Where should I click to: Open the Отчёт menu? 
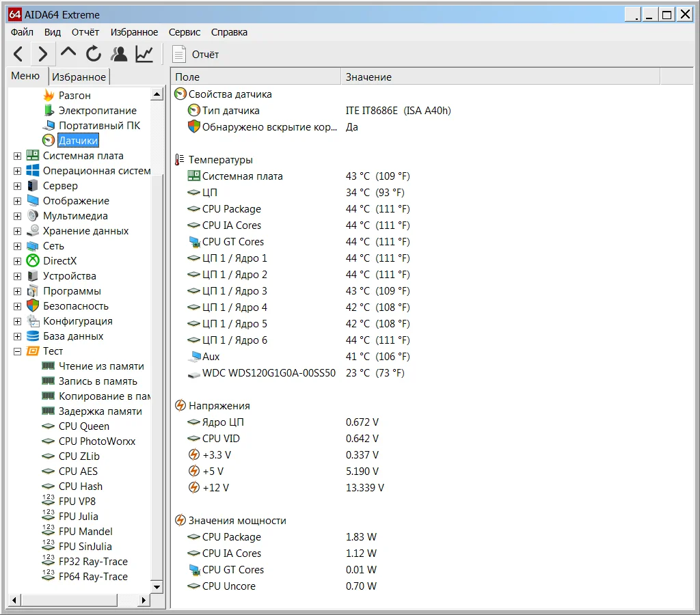click(x=85, y=32)
